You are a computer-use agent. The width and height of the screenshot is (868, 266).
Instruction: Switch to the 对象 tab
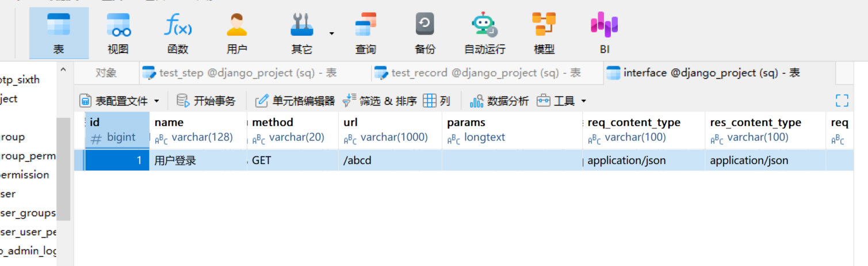click(106, 73)
